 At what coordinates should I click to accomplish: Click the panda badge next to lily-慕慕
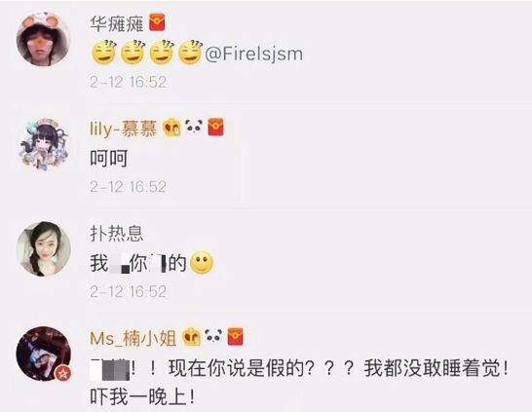coord(195,127)
